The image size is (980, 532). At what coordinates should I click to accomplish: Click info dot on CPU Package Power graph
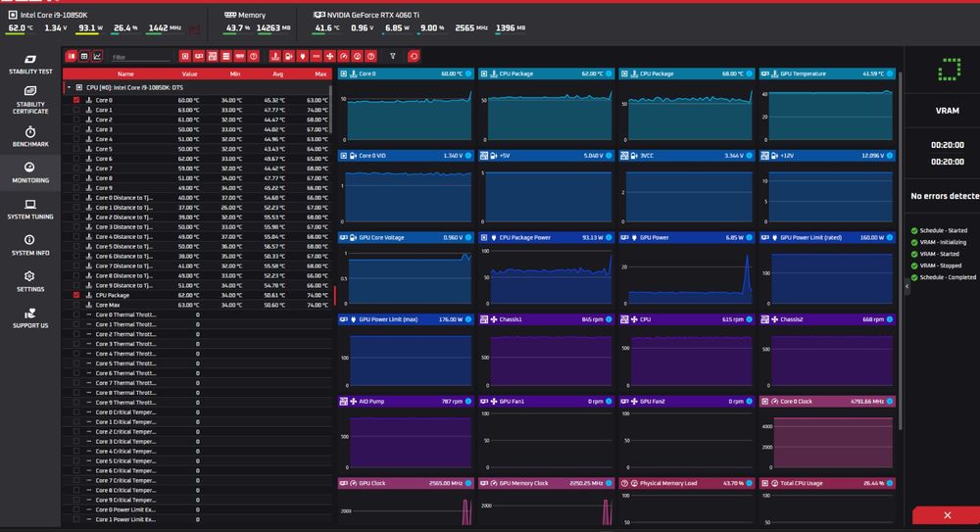click(609, 237)
